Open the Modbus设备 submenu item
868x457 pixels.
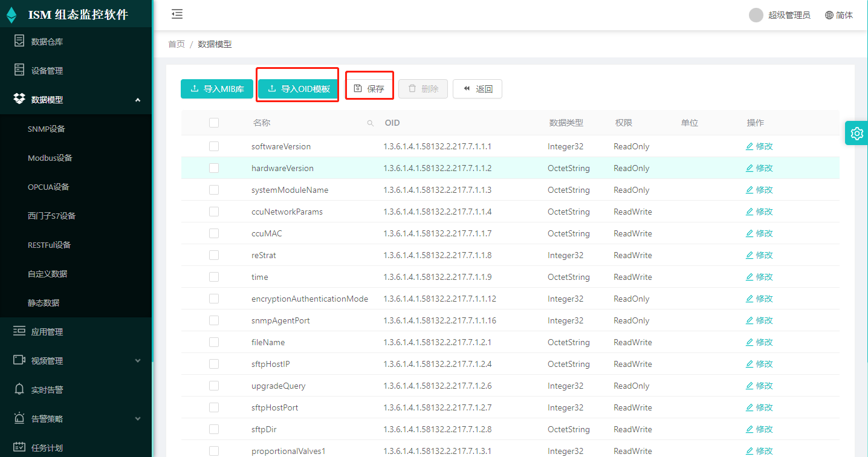point(50,158)
